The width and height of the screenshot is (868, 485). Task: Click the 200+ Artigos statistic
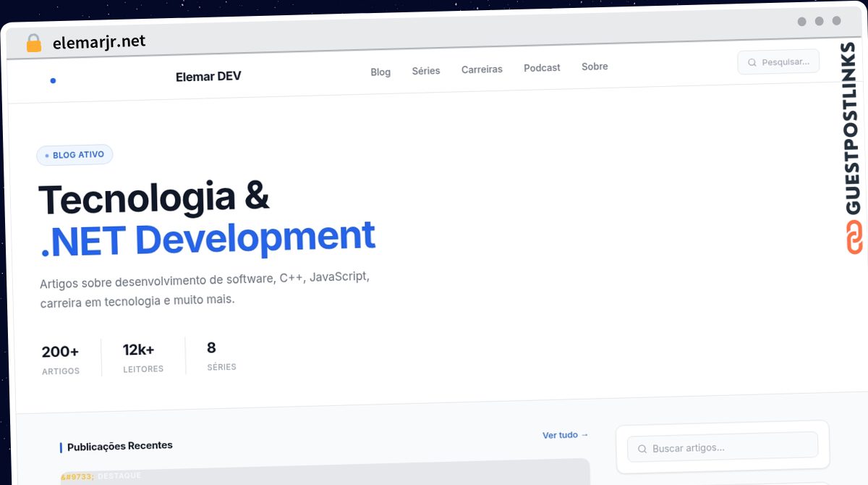coord(61,360)
